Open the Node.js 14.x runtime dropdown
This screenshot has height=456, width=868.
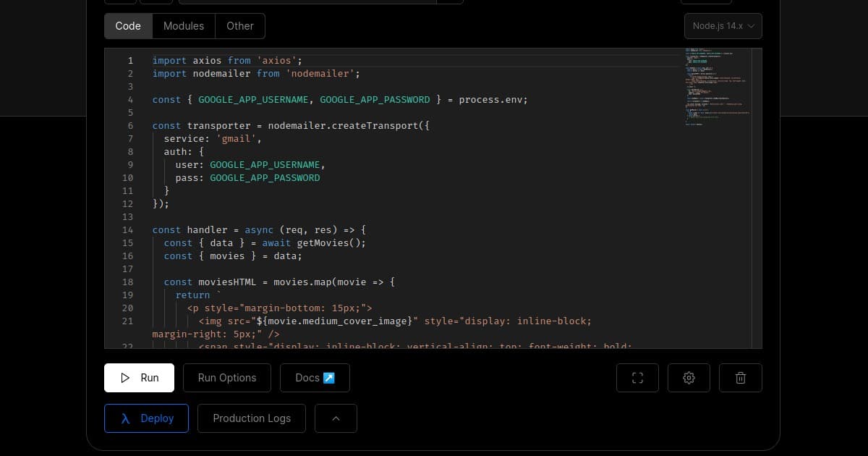tap(722, 25)
